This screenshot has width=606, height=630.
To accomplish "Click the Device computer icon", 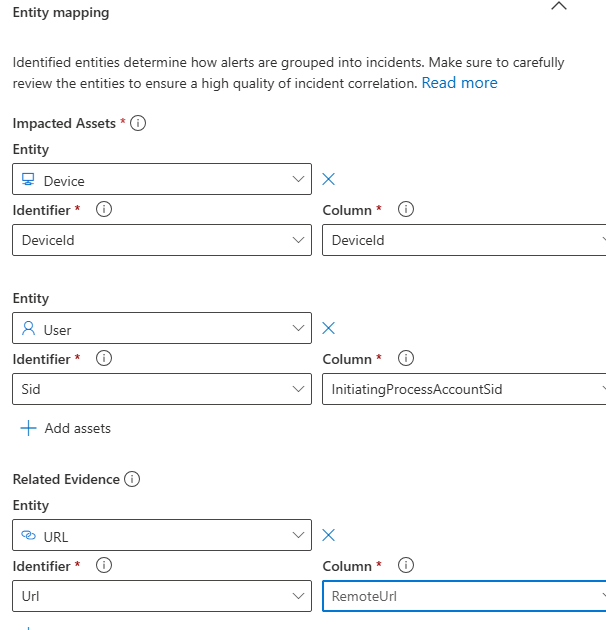I will 28,179.
